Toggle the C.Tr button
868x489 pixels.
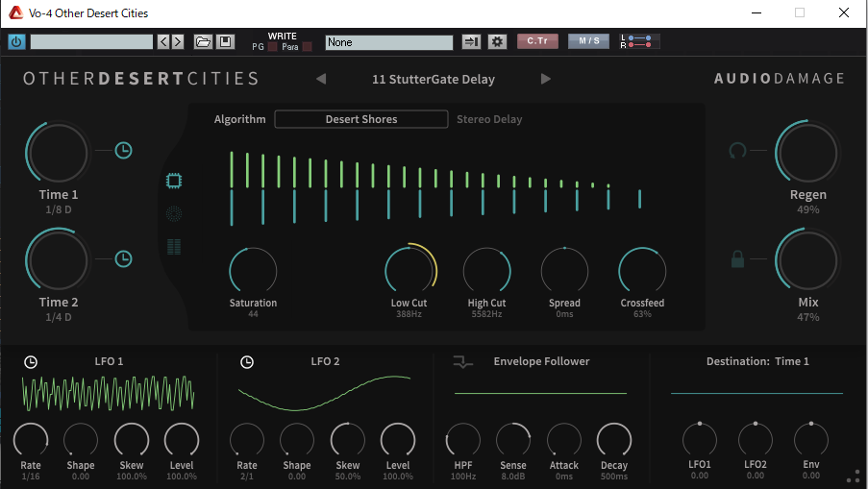[537, 41]
